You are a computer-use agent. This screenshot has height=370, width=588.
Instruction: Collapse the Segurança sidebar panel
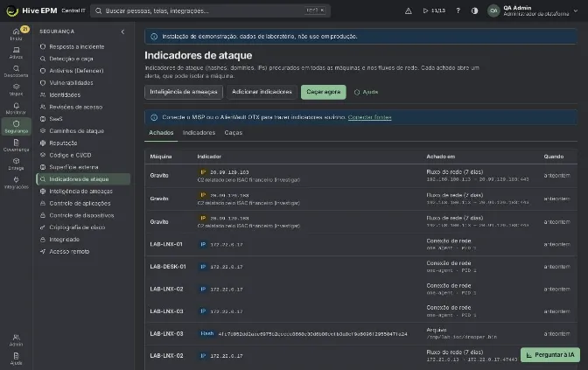pyautogui.click(x=122, y=31)
